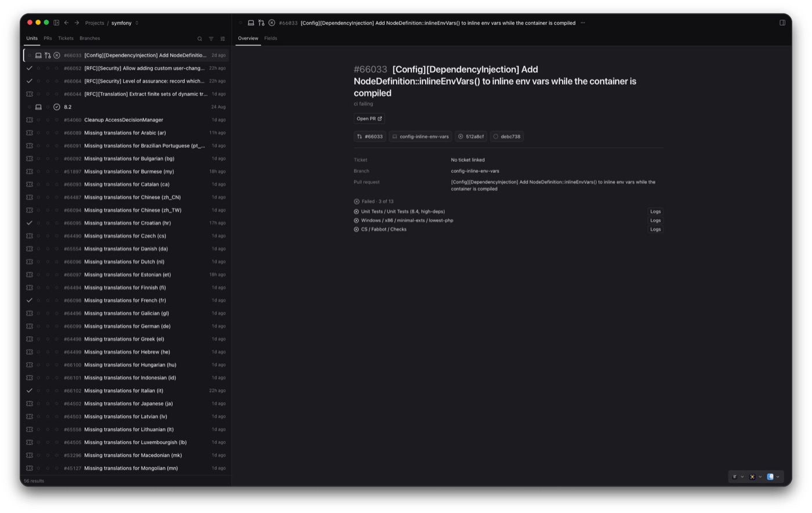Click the ticket icon for Cleanup AccessDecisionManager
Viewport: 812px width, 513px height.
click(30, 120)
